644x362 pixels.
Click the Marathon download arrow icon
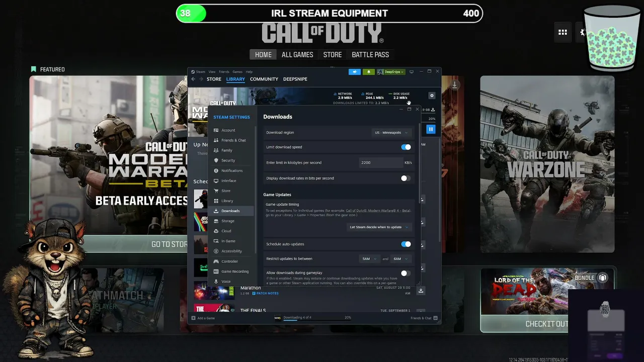pyautogui.click(x=421, y=290)
